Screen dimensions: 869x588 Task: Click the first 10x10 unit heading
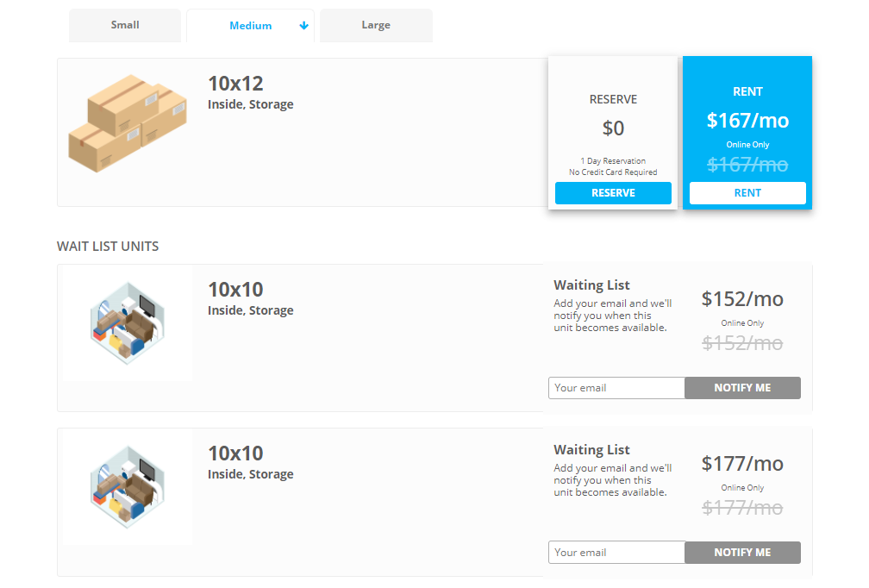(x=235, y=290)
